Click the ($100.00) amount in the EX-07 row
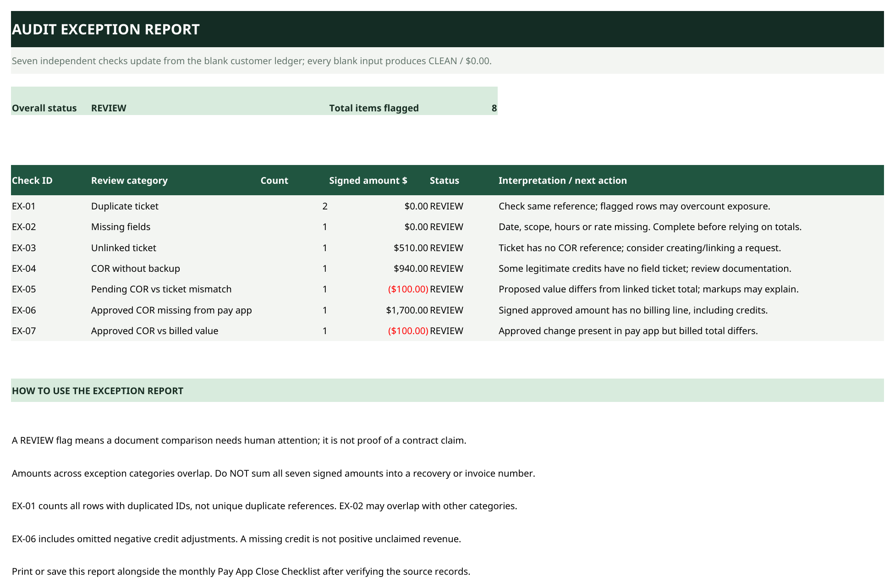Image resolution: width=895 pixels, height=588 pixels. point(408,331)
